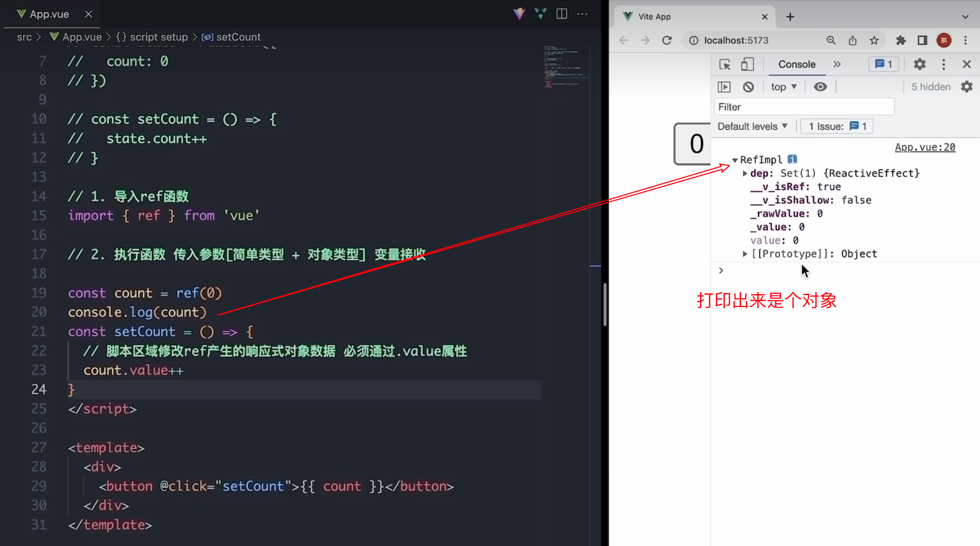This screenshot has width=980, height=546.
Task: Close the Vite App browser tab
Action: (x=764, y=17)
